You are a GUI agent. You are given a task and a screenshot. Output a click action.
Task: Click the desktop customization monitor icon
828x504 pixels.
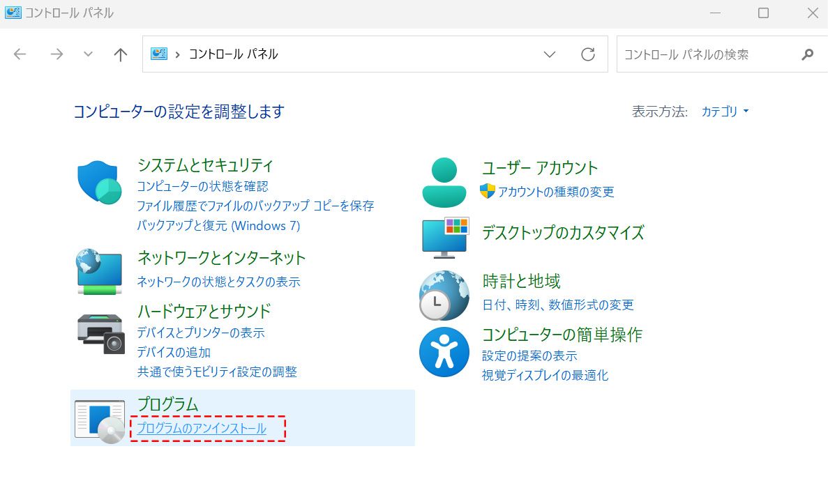[x=445, y=237]
